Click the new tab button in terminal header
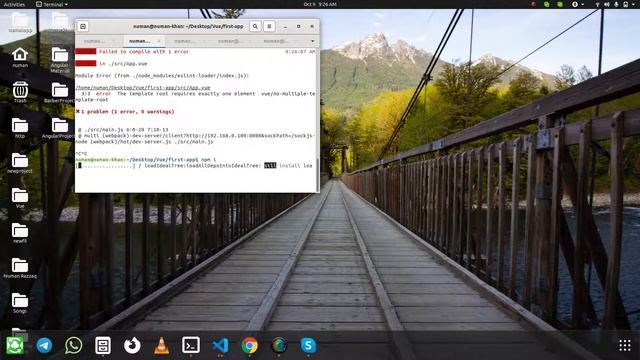Screen dimensions: 640x360 [x=83, y=26]
